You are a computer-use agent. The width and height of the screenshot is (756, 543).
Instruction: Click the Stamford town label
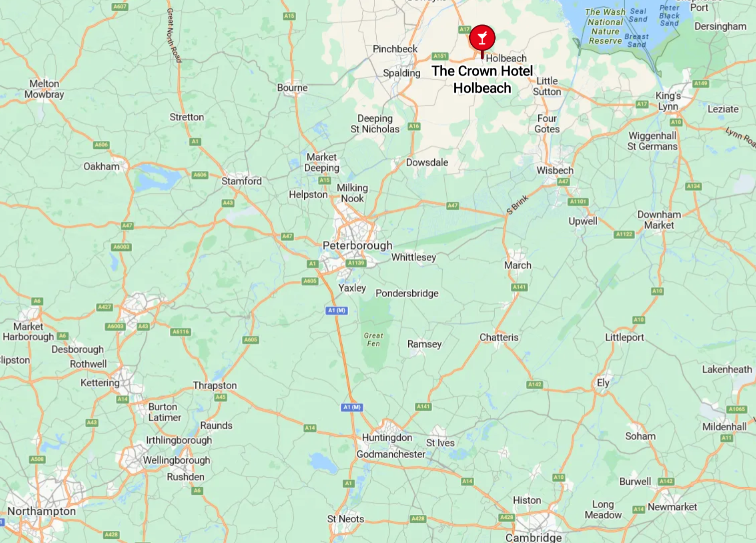[x=241, y=181]
